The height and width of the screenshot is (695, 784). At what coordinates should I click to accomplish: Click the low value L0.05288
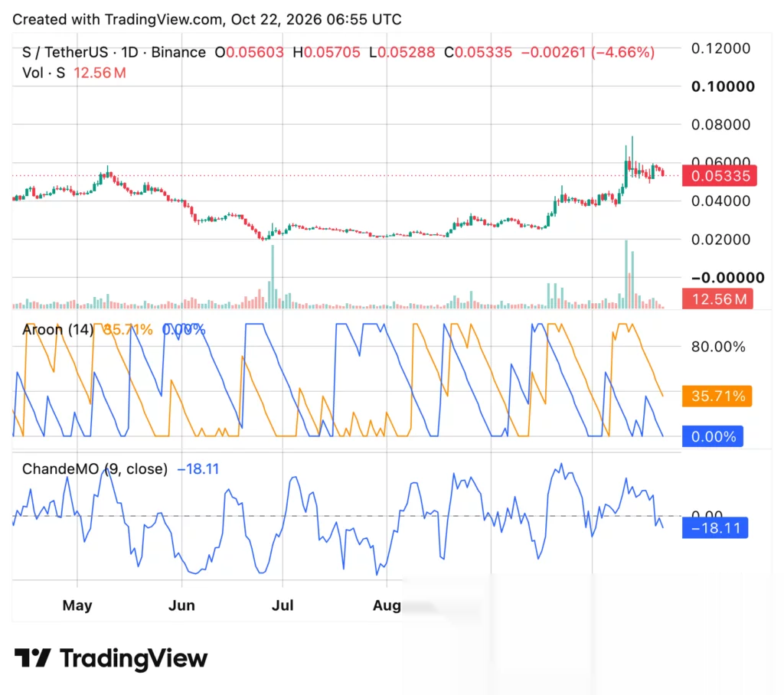[x=402, y=53]
